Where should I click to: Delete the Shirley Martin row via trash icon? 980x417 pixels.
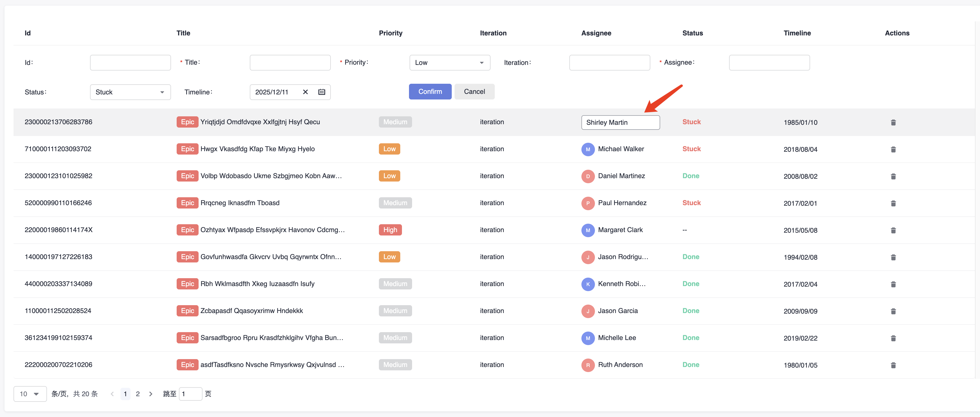pos(893,123)
